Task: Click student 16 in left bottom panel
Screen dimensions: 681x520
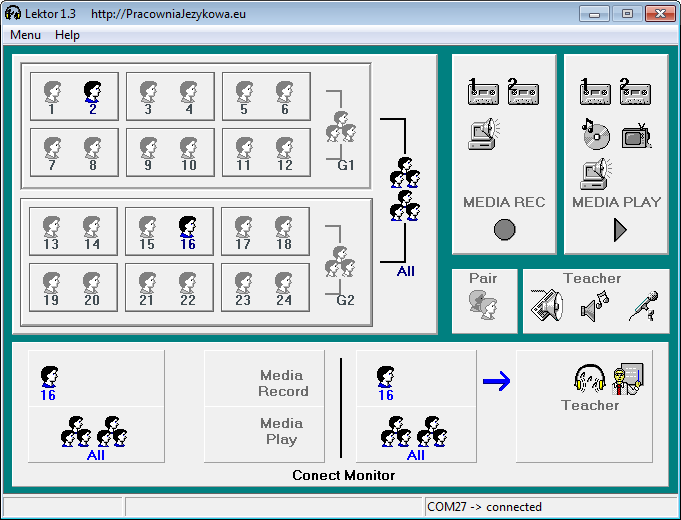Action: click(x=49, y=383)
